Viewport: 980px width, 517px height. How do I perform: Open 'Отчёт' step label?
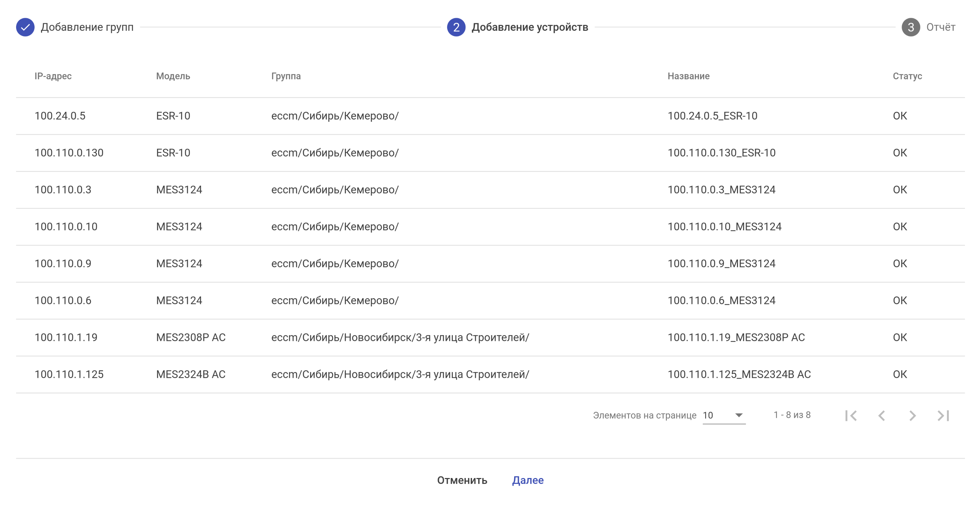pyautogui.click(x=940, y=27)
